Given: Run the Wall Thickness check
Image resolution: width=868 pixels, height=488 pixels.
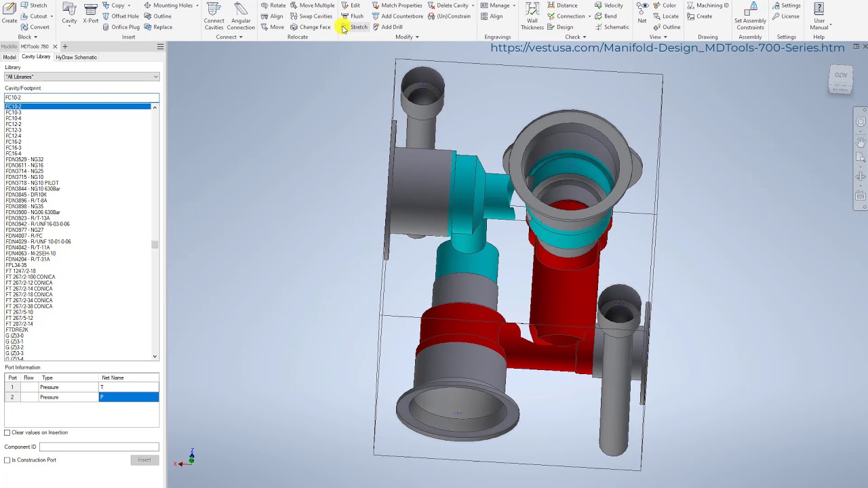Looking at the screenshot, I should (x=532, y=16).
